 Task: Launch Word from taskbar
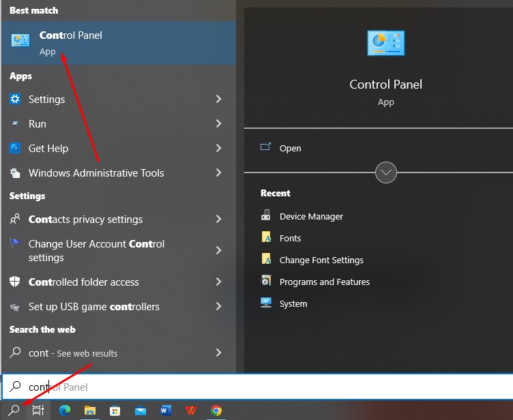166,410
